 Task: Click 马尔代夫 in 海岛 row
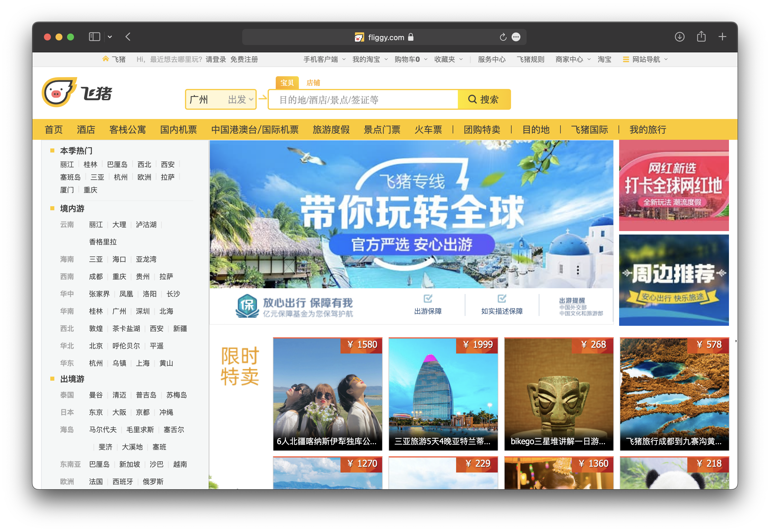[x=103, y=430]
